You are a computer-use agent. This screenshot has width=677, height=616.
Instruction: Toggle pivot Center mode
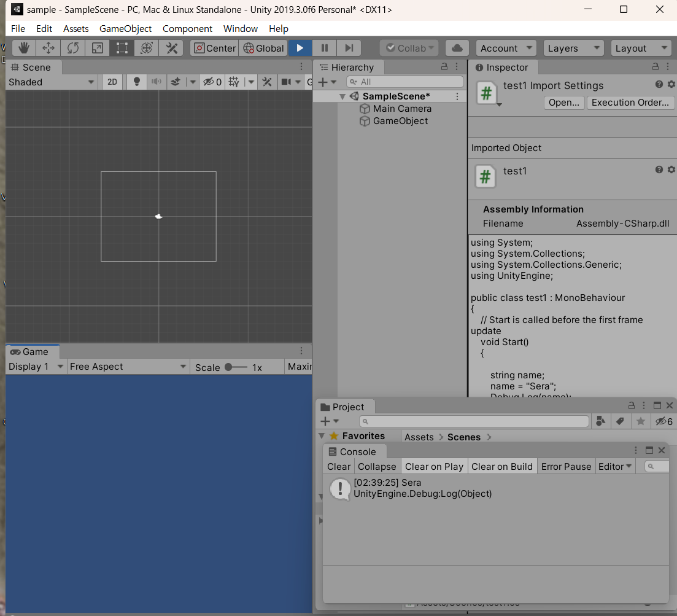pyautogui.click(x=215, y=48)
